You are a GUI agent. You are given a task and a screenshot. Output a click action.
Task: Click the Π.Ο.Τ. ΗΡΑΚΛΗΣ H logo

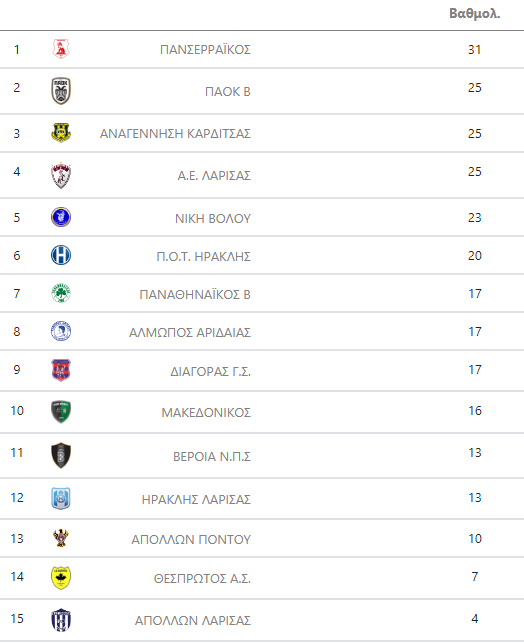61,255
